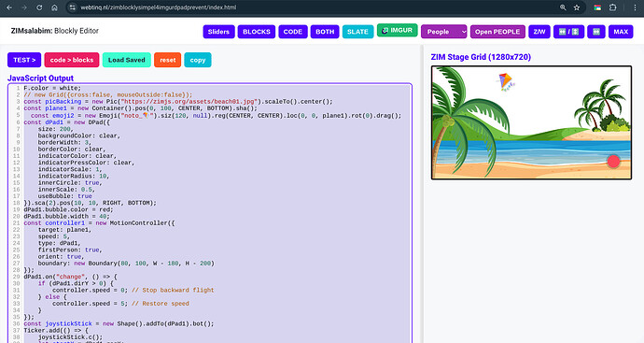Click the orange reset button

pos(168,60)
